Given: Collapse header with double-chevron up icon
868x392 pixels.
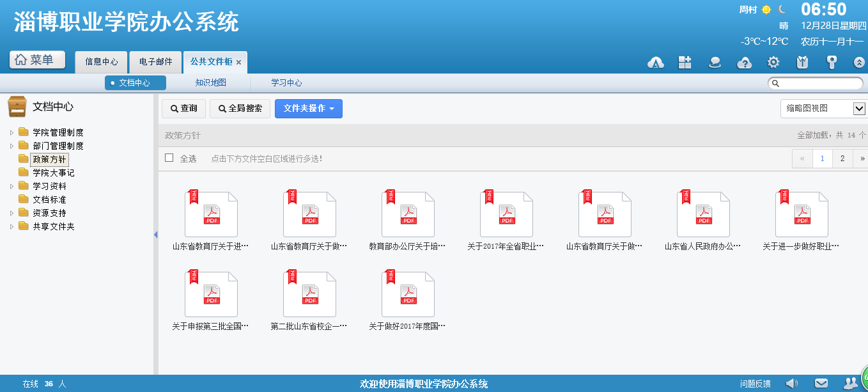Looking at the screenshot, I should click(859, 63).
